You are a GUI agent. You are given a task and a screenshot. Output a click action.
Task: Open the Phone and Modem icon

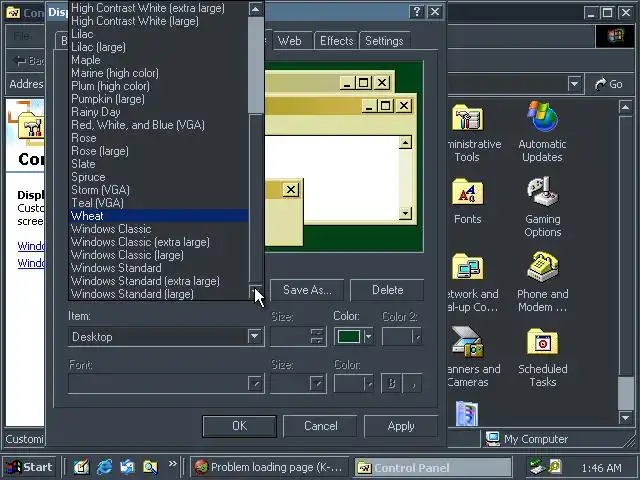(542, 267)
